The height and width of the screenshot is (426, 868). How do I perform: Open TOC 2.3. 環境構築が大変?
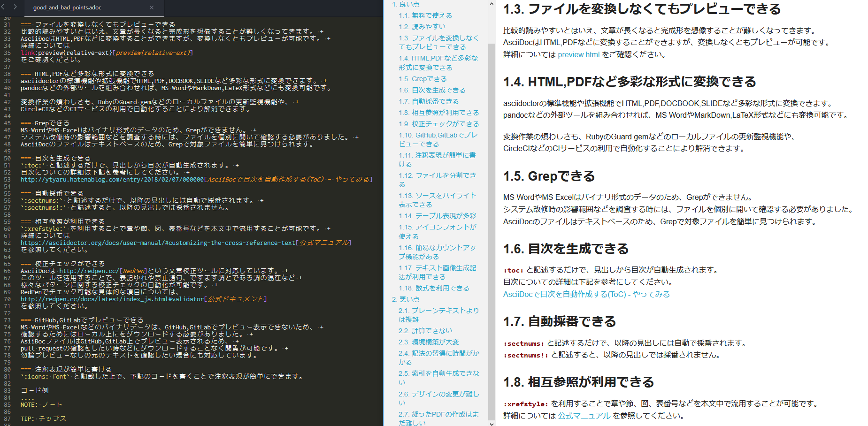tap(429, 342)
